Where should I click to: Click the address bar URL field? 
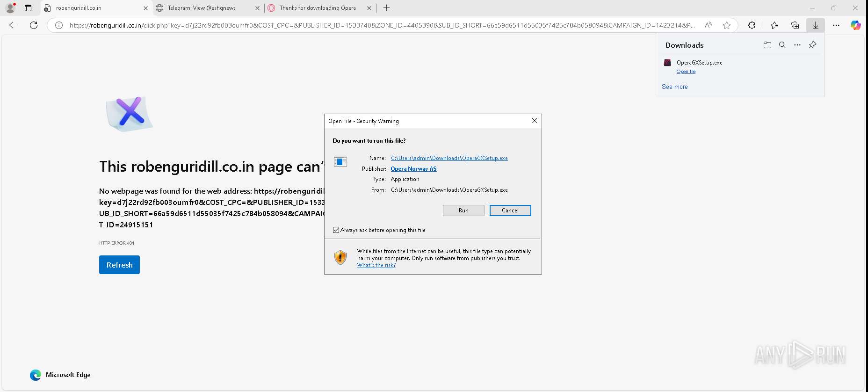(x=382, y=25)
